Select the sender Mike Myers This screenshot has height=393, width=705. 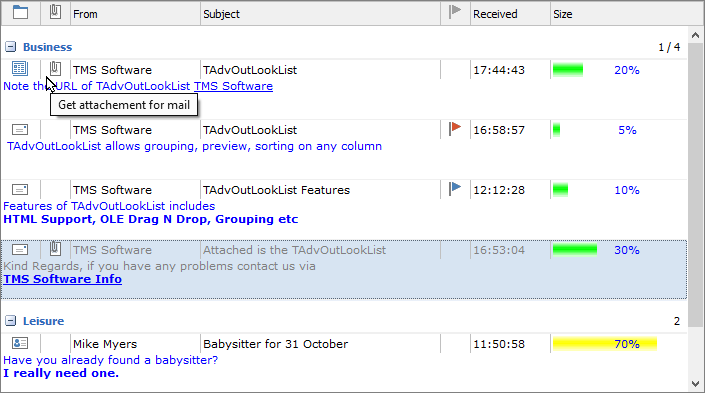105,344
